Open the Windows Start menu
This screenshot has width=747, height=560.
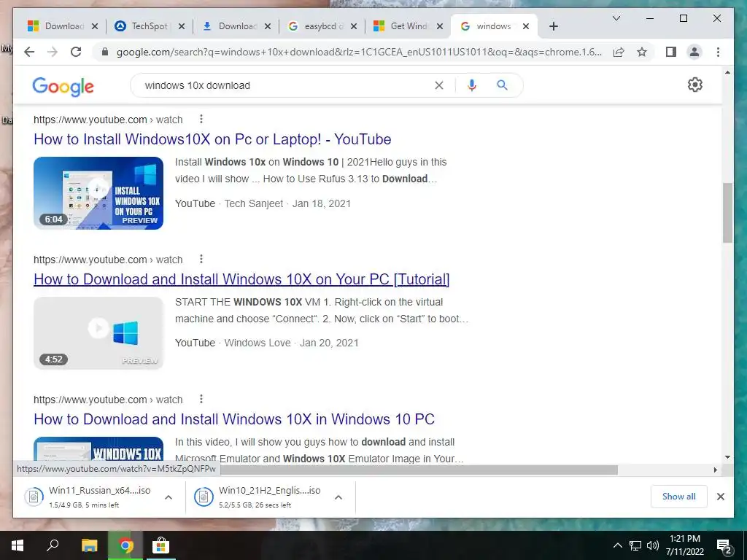click(18, 545)
